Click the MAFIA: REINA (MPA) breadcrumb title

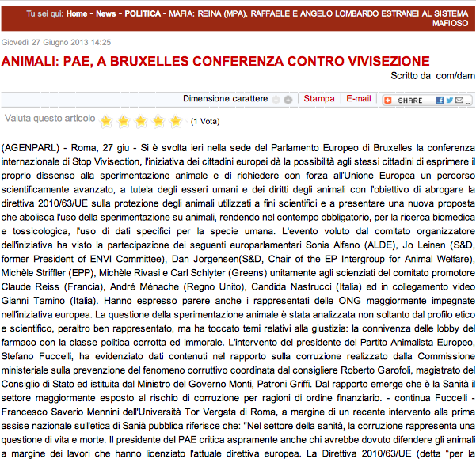318,18
